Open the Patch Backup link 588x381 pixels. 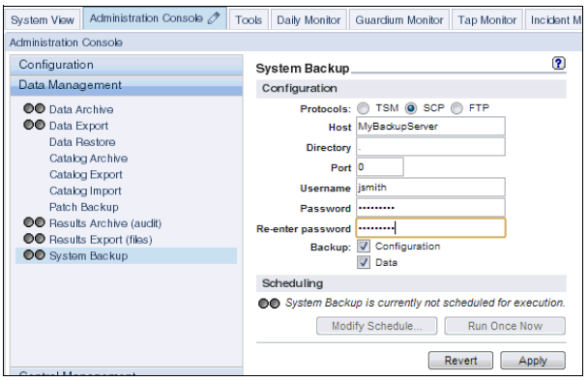pos(83,207)
